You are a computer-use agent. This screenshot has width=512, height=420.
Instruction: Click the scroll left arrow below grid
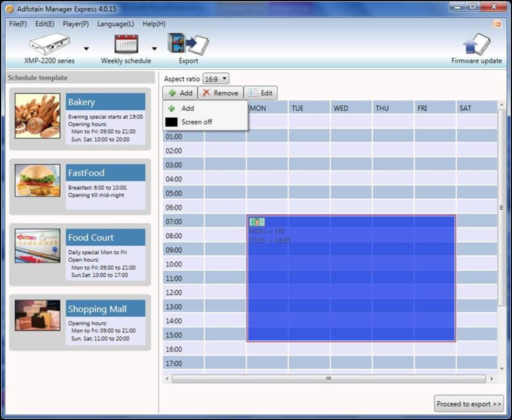(167, 379)
